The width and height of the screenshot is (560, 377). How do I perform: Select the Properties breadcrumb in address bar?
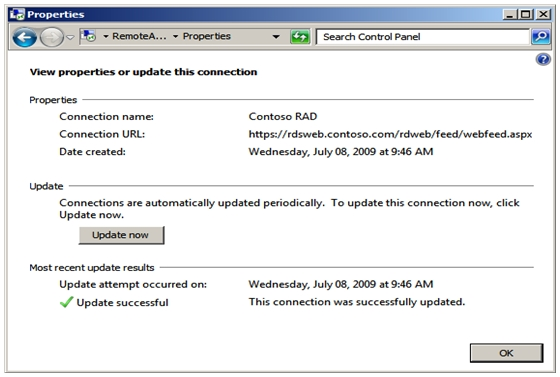point(206,36)
